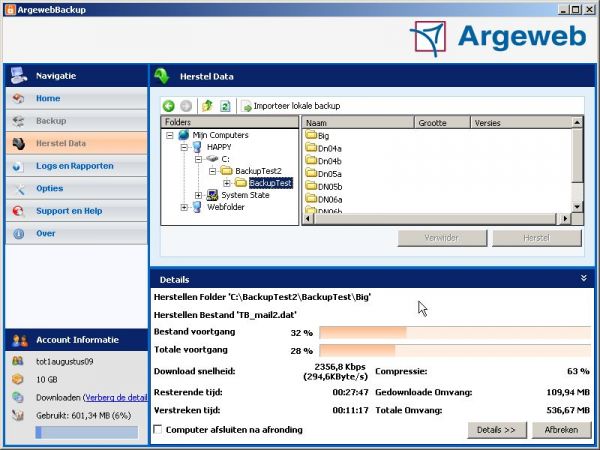Click the Support en Help lifebuoy icon

pos(18,211)
